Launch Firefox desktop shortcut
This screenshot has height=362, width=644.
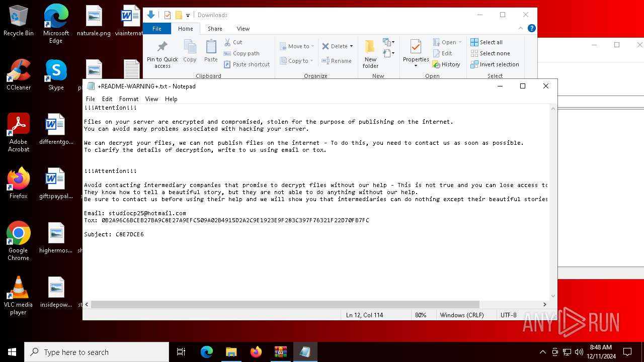point(19,183)
